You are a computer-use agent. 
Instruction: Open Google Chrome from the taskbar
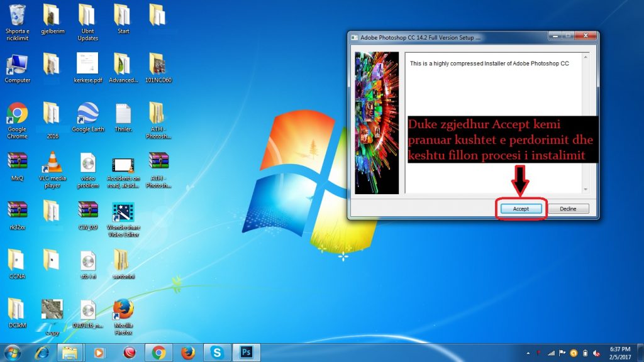[x=158, y=353]
